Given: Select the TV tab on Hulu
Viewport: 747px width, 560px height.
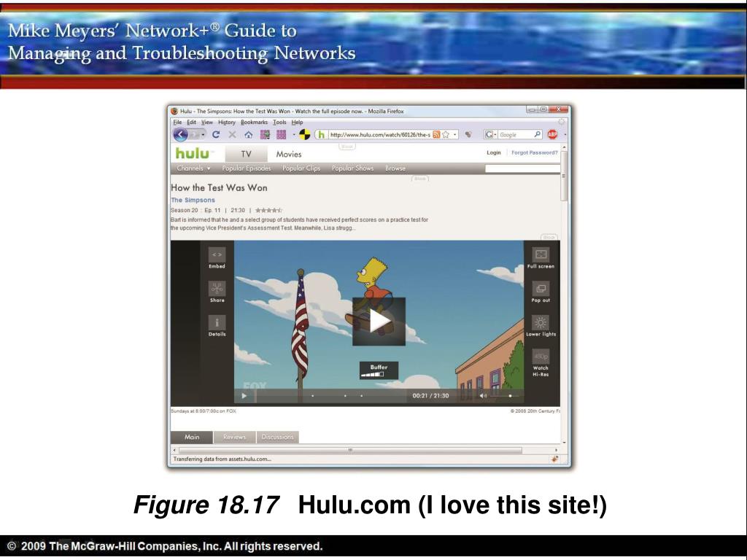Looking at the screenshot, I should 246,155.
